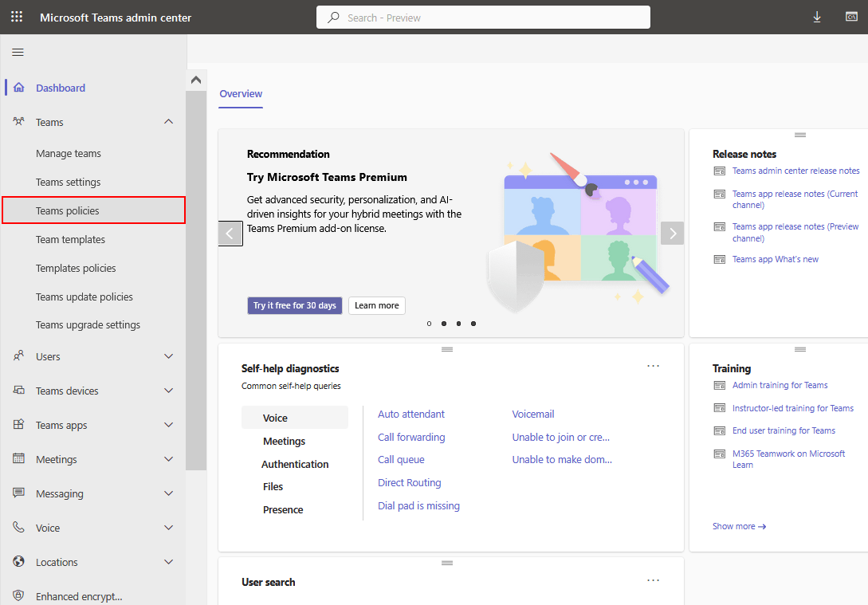Open the Call queue diagnostic link

[402, 459]
